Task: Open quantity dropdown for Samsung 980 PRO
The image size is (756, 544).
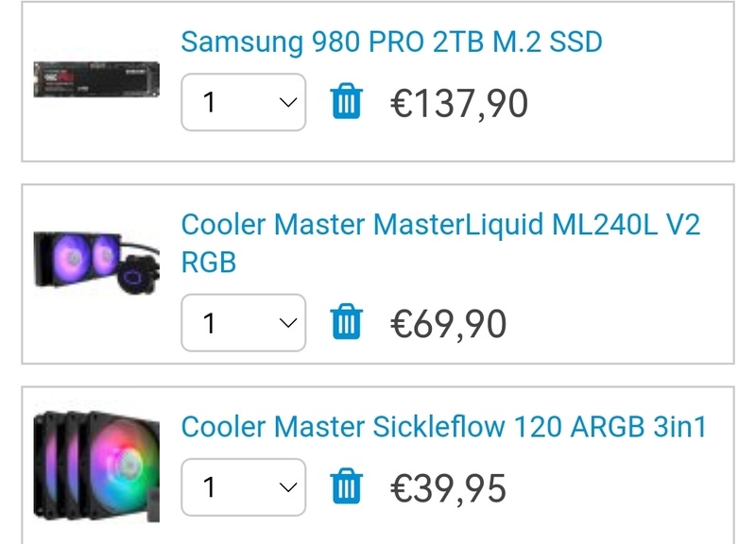Action: pyautogui.click(x=243, y=102)
